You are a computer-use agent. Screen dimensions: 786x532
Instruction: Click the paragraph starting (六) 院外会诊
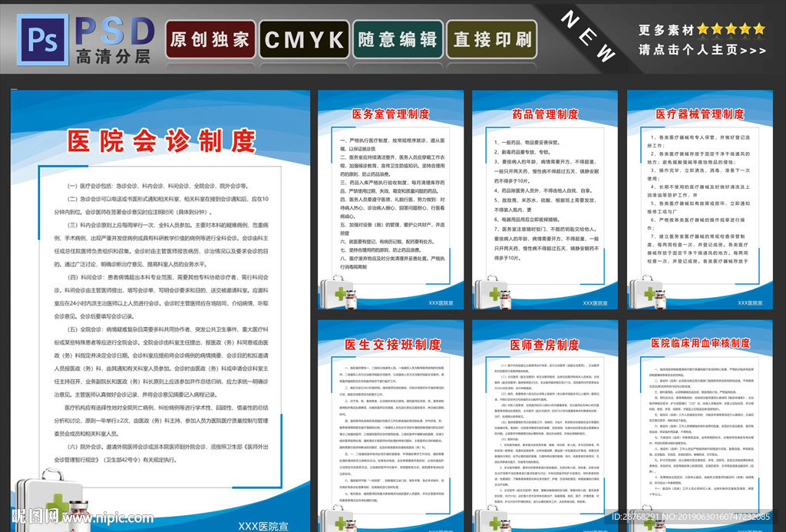pos(161,453)
